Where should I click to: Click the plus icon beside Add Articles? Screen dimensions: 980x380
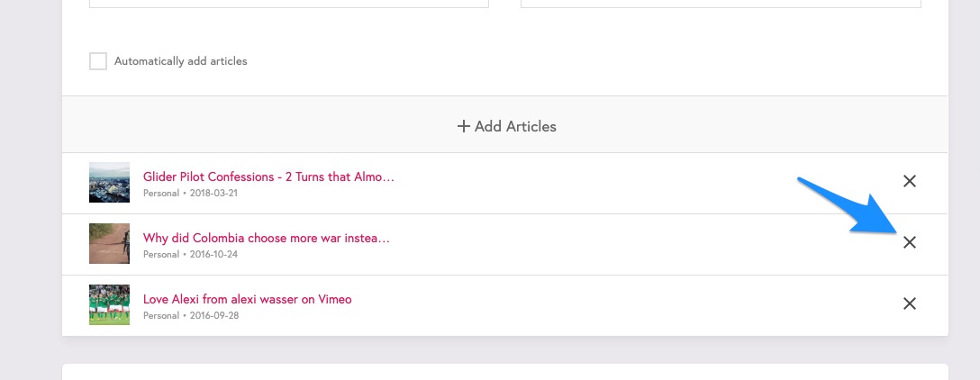463,126
